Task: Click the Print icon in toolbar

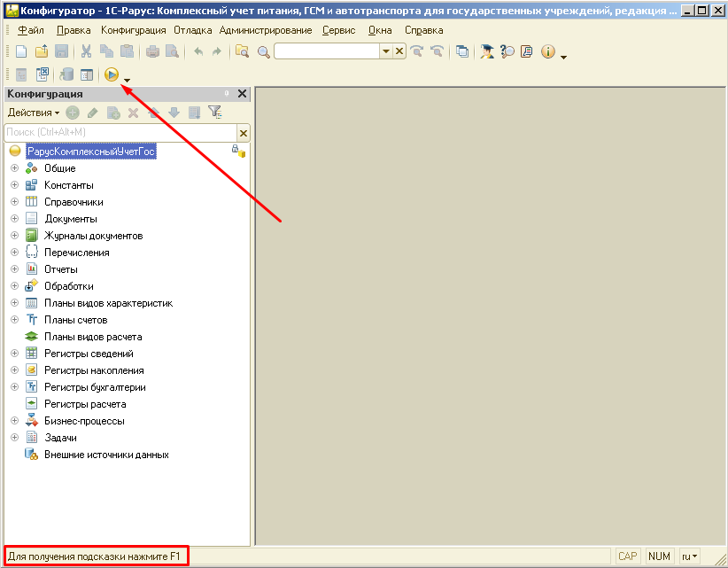Action: (x=152, y=51)
